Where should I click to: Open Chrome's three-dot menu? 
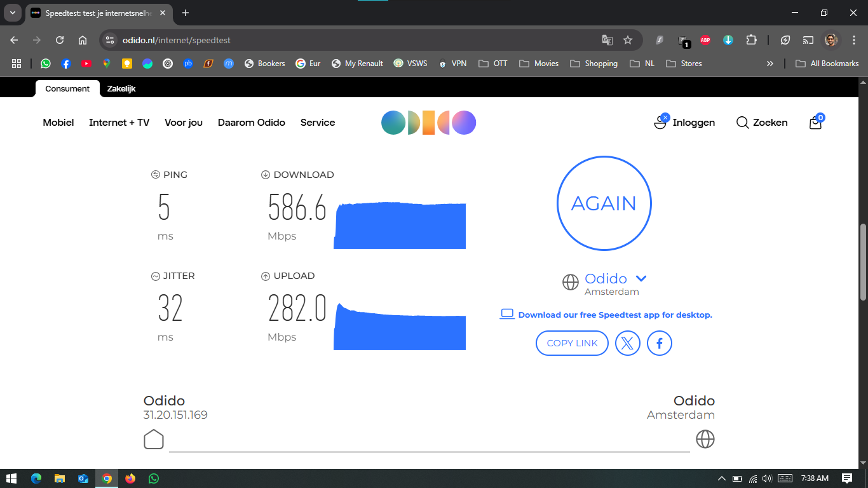pos(854,40)
